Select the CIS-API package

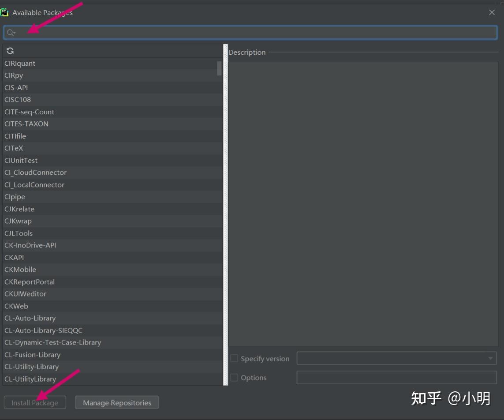(112, 87)
